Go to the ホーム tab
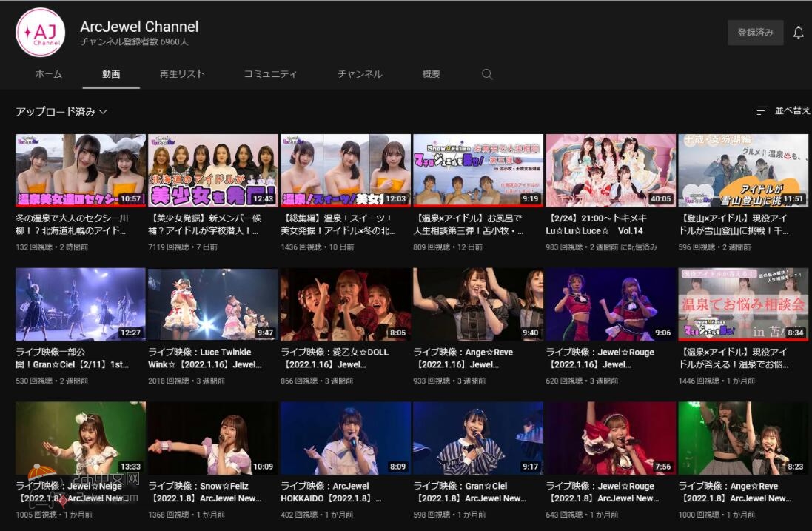Viewport: 812px width, 531px height. 49,74
